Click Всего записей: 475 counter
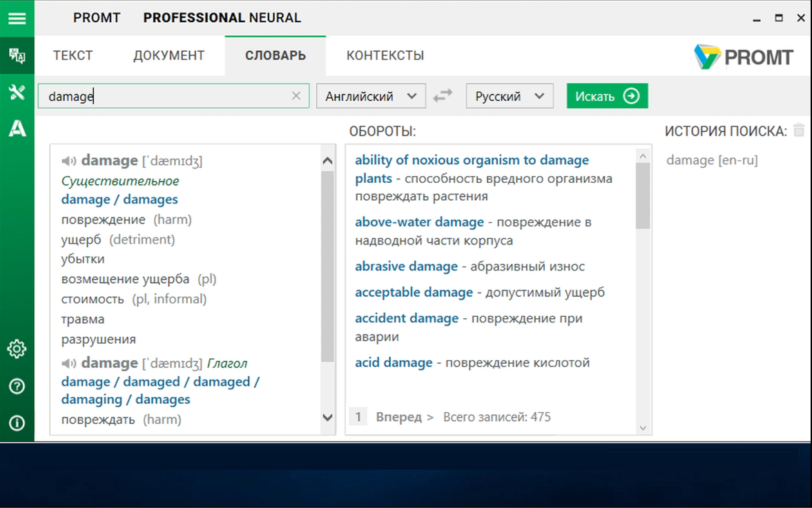The image size is (812, 508). point(497,417)
